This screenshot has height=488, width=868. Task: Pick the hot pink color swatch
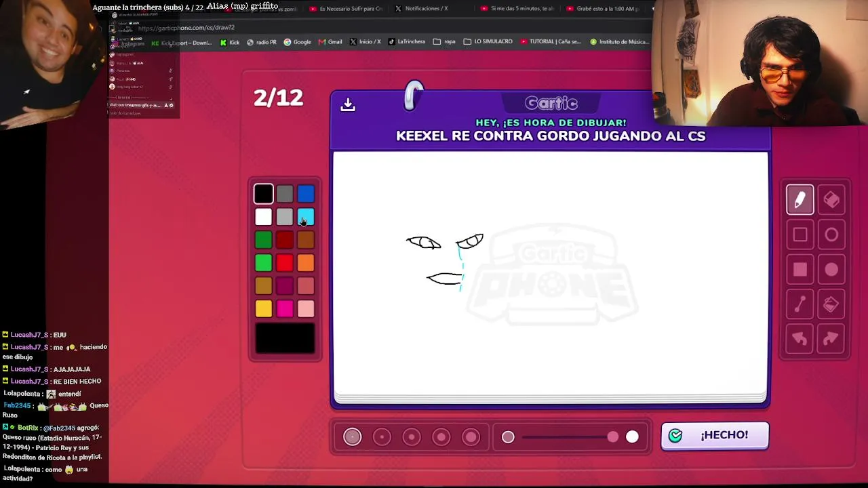coord(285,309)
